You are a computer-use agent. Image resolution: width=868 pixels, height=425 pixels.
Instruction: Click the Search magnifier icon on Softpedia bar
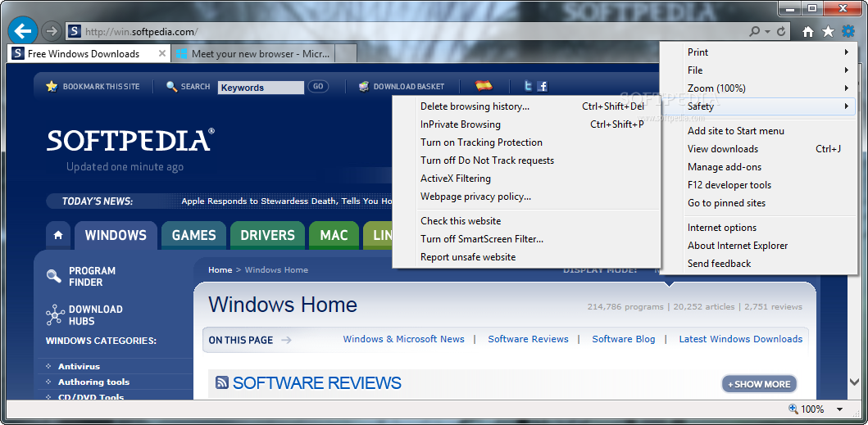(171, 86)
